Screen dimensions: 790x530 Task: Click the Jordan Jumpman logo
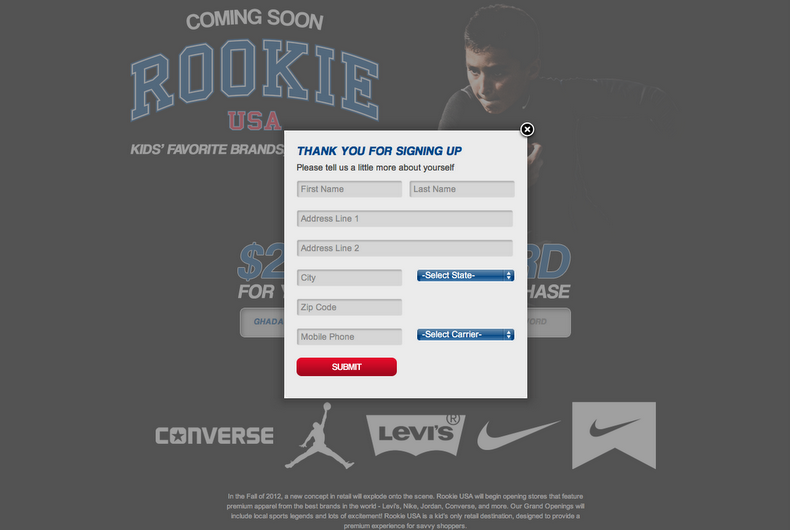click(x=319, y=436)
